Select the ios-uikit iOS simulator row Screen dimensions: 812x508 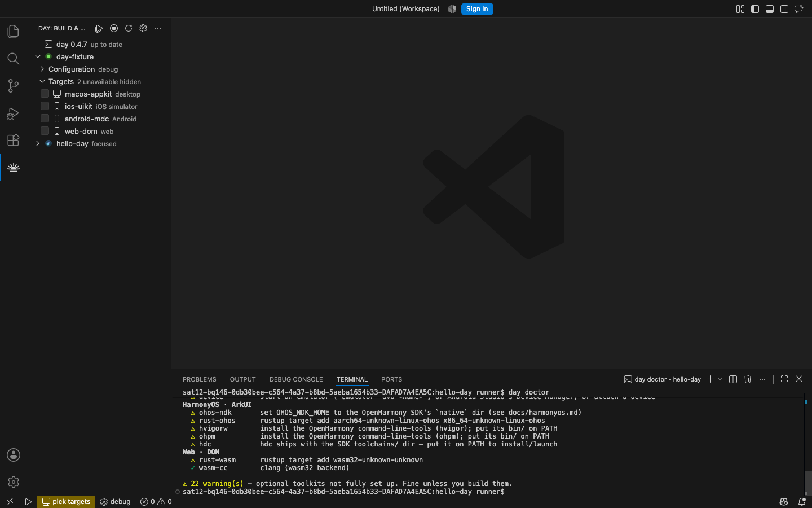pos(99,106)
